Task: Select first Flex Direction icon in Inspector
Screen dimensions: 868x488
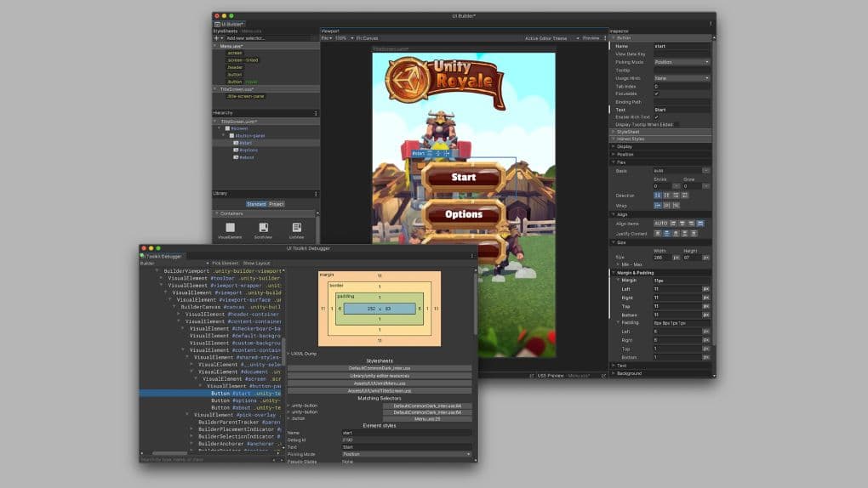Action: tap(657, 196)
